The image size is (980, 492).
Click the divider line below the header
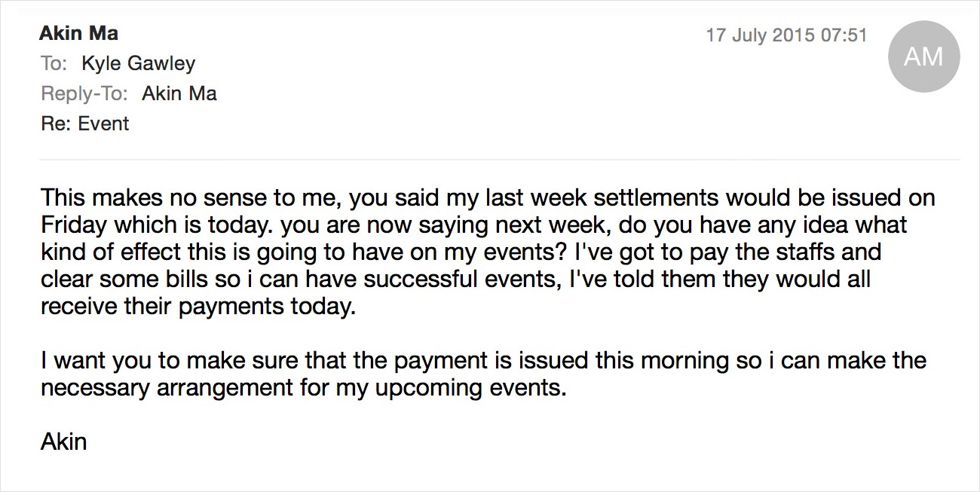500,160
